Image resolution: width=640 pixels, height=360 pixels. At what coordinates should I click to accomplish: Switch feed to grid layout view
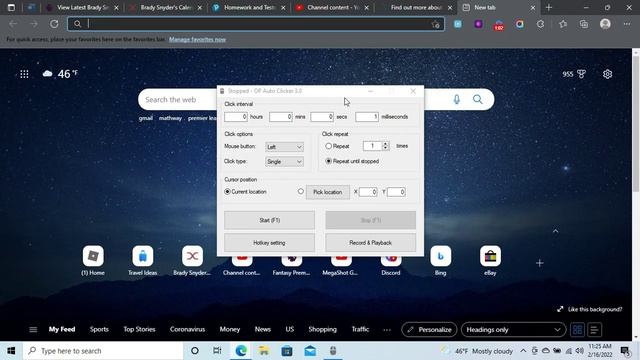coord(577,330)
